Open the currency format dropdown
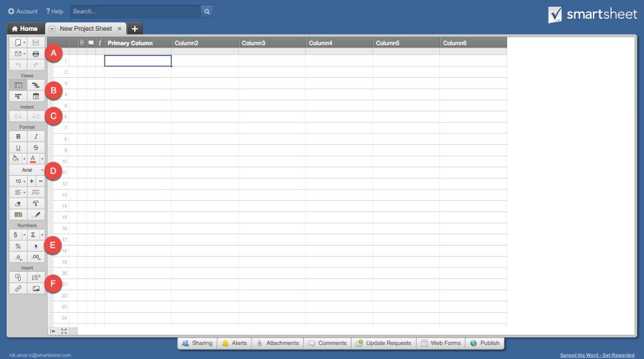Screen dimensions: 644x359 [18, 235]
